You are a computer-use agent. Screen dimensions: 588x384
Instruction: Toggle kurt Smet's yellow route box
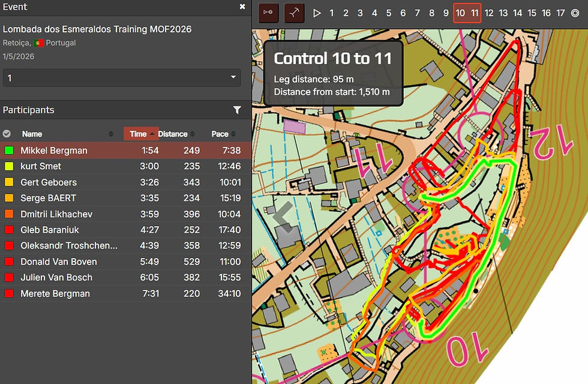click(8, 166)
